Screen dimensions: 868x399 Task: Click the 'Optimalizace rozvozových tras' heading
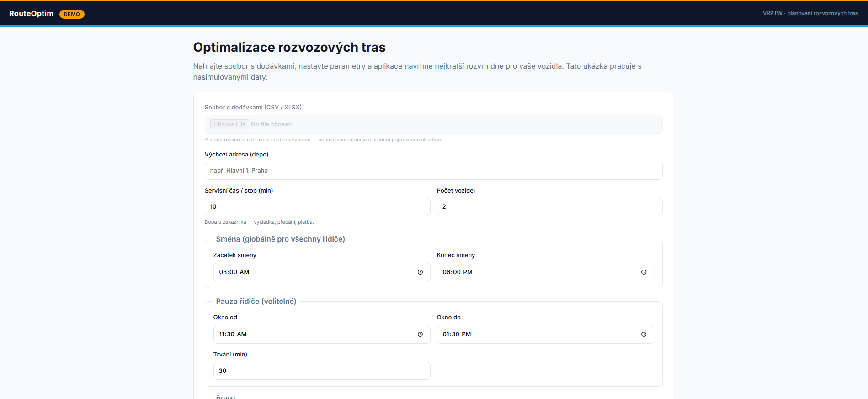click(289, 47)
